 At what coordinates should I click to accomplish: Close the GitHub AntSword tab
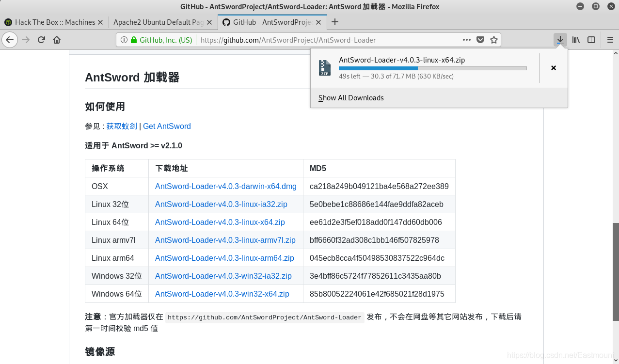(318, 22)
